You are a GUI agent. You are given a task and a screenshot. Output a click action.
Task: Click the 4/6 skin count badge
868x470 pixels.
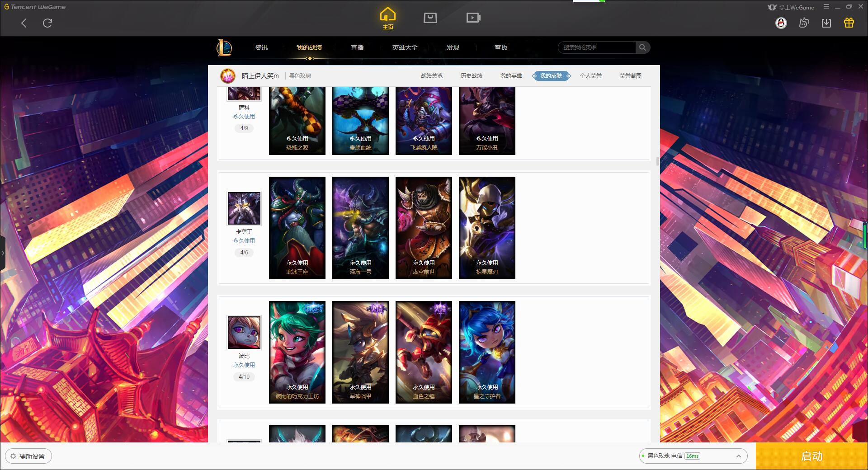(244, 253)
